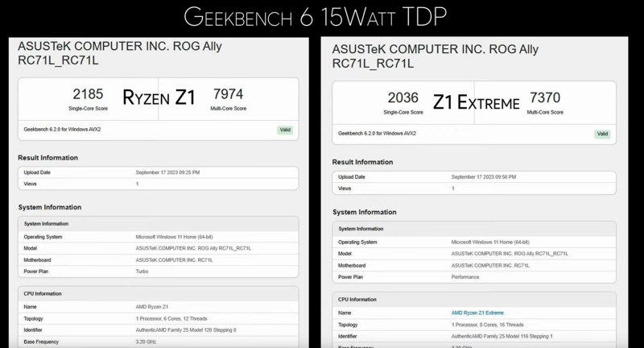This screenshot has width=644, height=348.
Task: Select the 7370 multi-core score
Action: click(545, 98)
